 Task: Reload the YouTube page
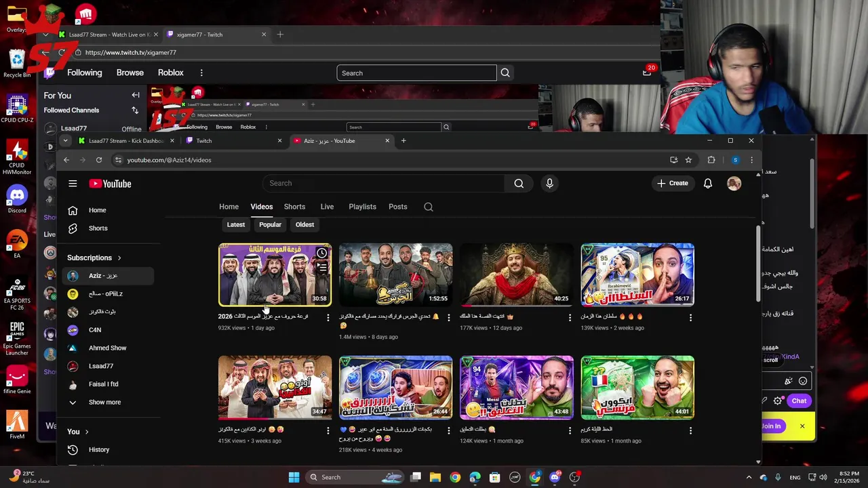point(99,160)
